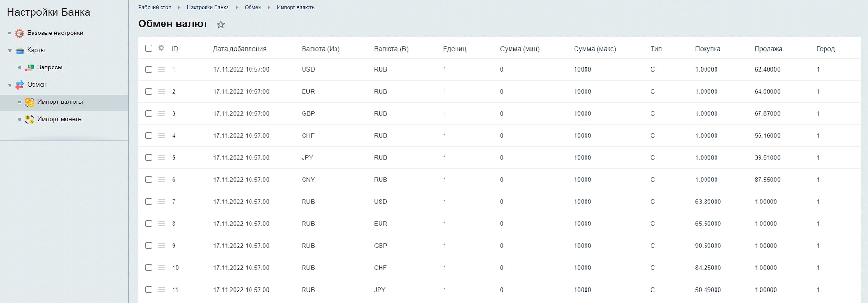The height and width of the screenshot is (303, 868).
Task: Add page to favorites with star icon
Action: pos(221,24)
